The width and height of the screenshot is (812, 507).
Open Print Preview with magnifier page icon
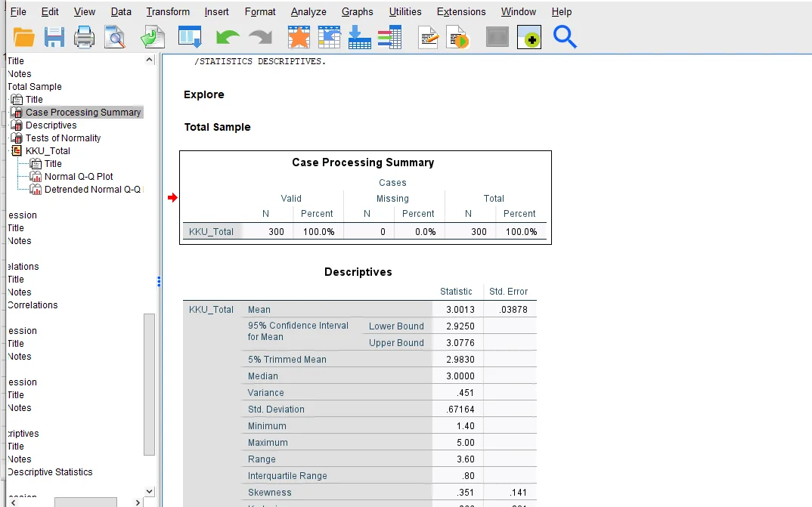115,38
